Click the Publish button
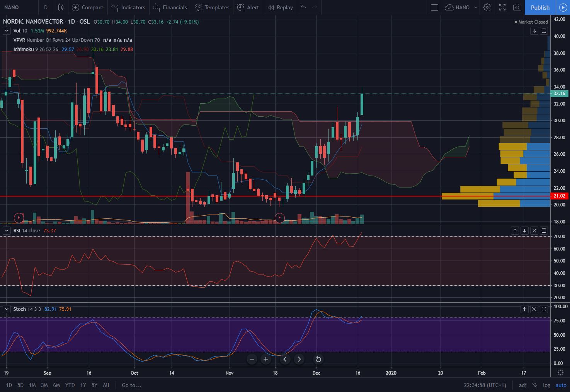Screen dimensions: 570x392 click(540, 7)
